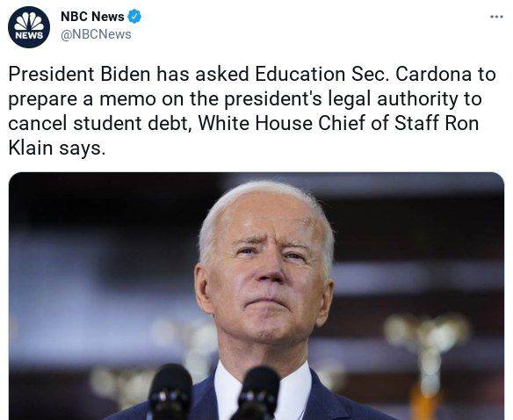Click the word memo in the tweet text
The height and width of the screenshot is (420, 513).
128,99
